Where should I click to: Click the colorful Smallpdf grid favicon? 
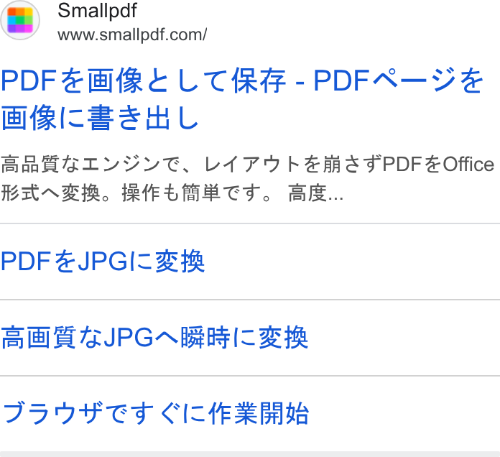(20, 20)
